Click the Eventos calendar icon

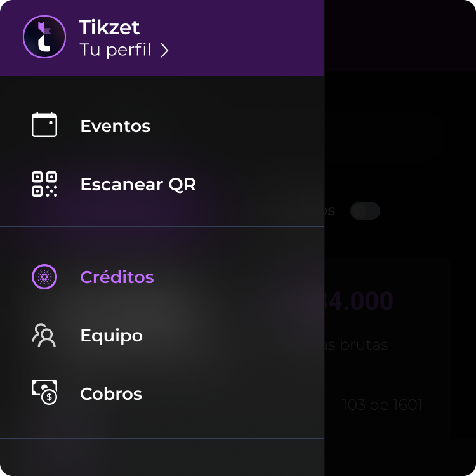click(44, 125)
